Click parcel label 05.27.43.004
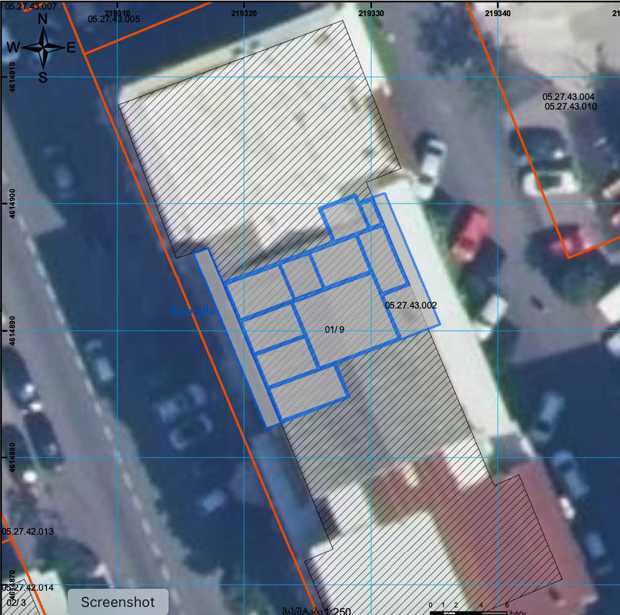 pyautogui.click(x=568, y=97)
